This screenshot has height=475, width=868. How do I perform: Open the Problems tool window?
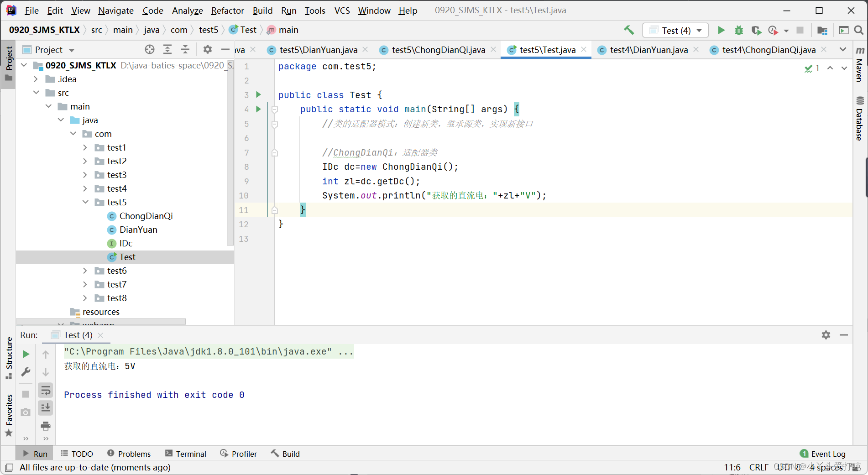point(129,454)
